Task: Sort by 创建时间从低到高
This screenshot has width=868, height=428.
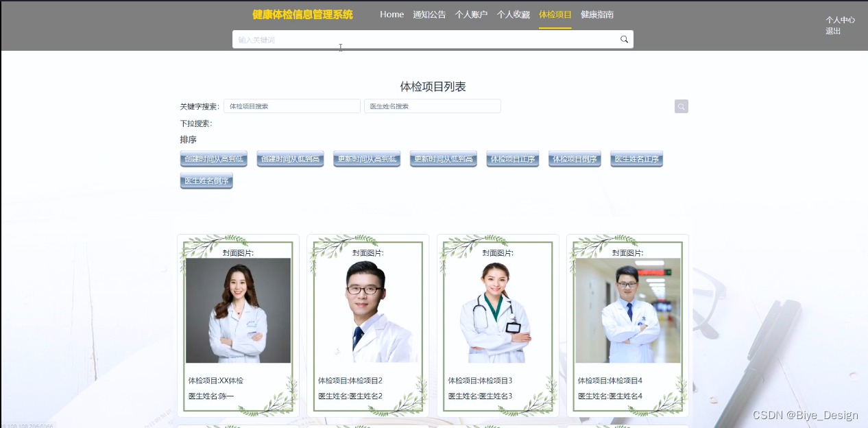Action: click(x=290, y=159)
